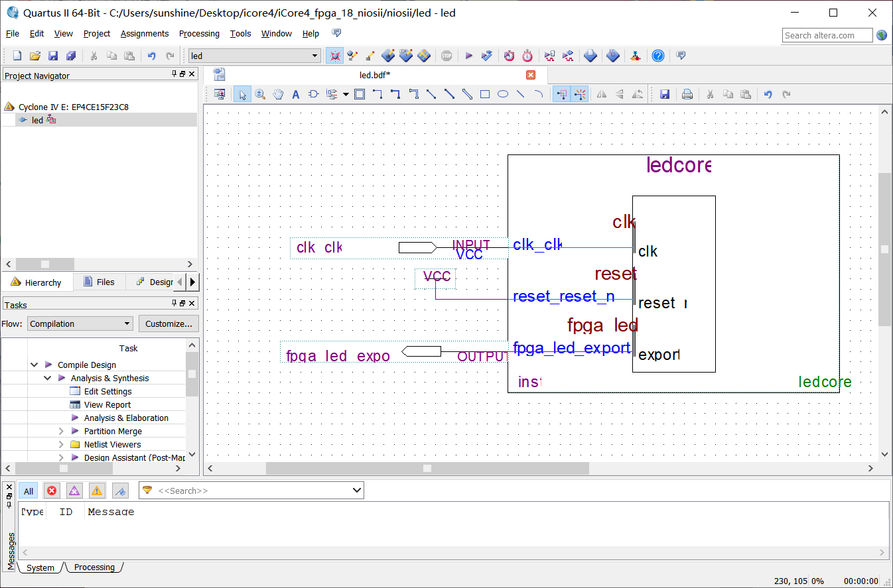This screenshot has width=893, height=588.
Task: Select the Zoom tool in schematic toolbar
Action: click(x=260, y=95)
